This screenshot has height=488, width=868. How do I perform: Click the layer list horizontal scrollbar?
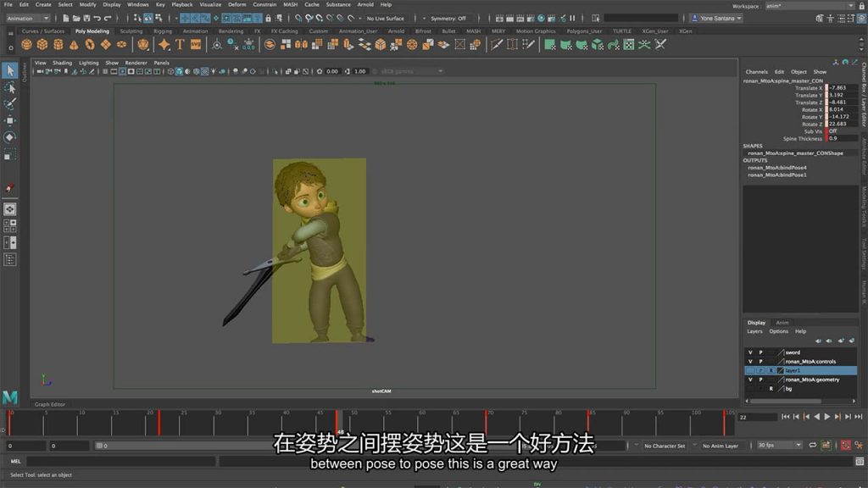click(x=786, y=401)
